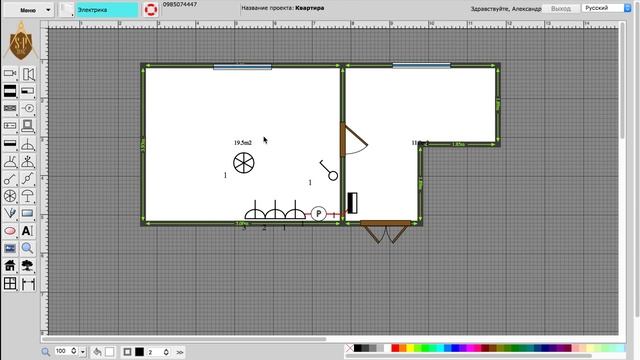Select the ceiling lamp wheel tool

[x=10, y=196]
